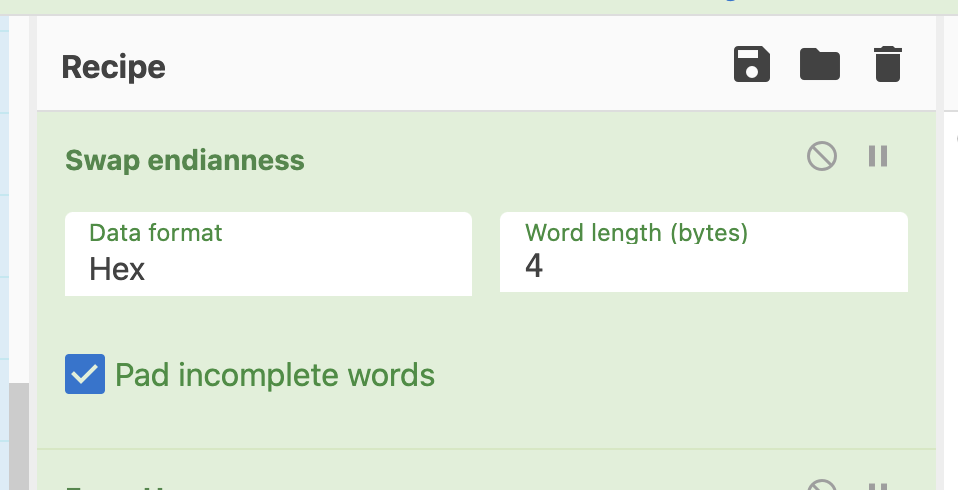Disable the operation below Swap endianness
The image size is (958, 490).
pyautogui.click(x=822, y=485)
